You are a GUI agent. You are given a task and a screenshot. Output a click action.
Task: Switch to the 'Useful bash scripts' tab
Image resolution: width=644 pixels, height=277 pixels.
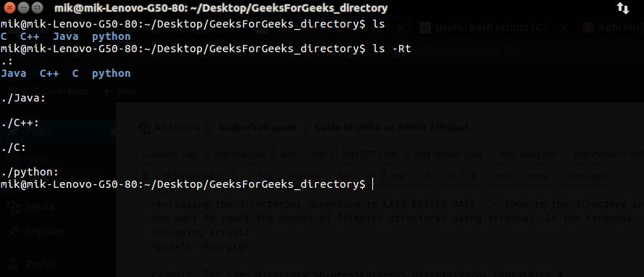pos(492,28)
